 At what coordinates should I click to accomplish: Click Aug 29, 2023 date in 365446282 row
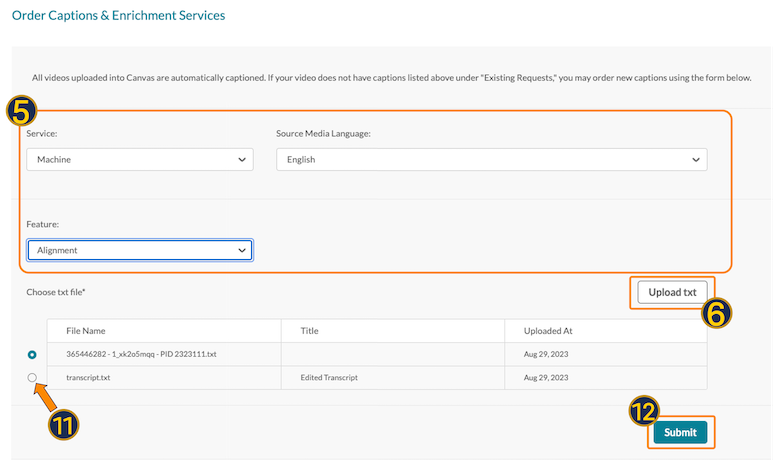546,354
